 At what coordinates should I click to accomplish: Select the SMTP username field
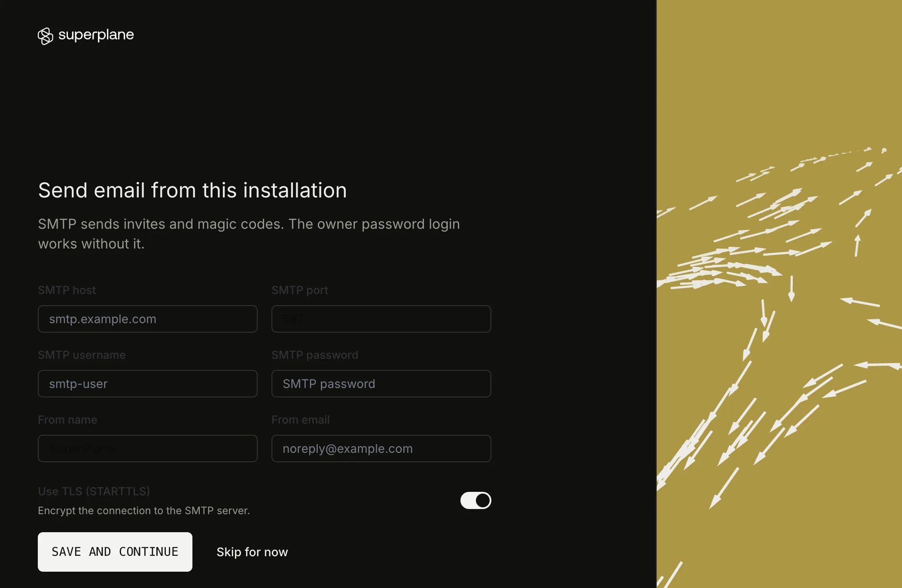[x=147, y=384]
